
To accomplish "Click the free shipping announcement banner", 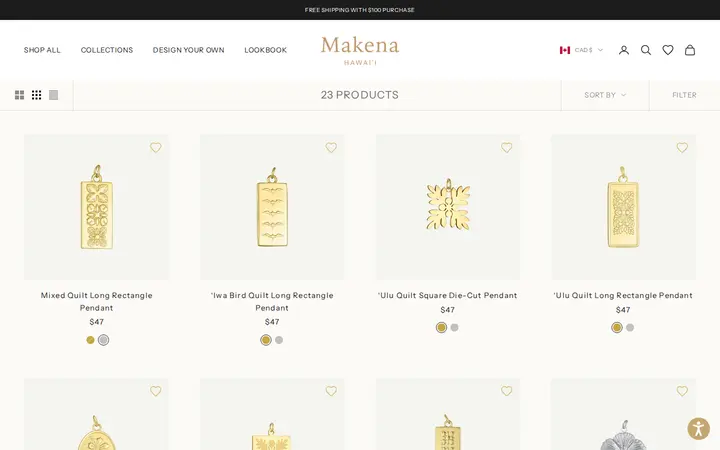I will [x=360, y=10].
